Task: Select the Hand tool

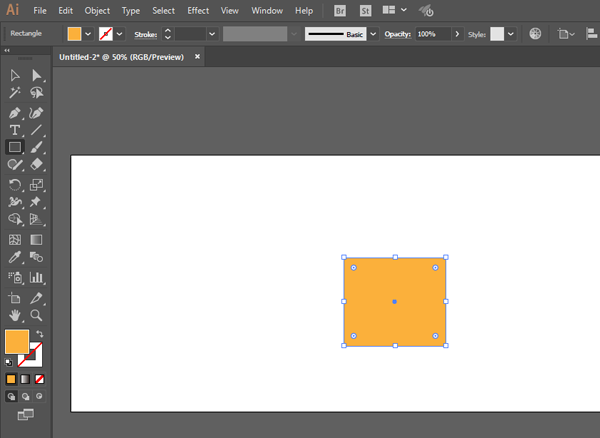Action: [x=15, y=315]
